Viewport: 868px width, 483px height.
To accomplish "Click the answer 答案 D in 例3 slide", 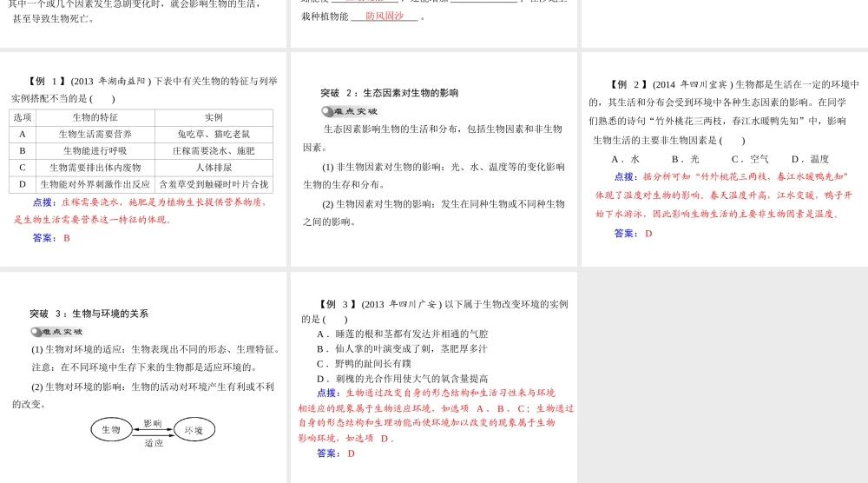I will coord(336,453).
